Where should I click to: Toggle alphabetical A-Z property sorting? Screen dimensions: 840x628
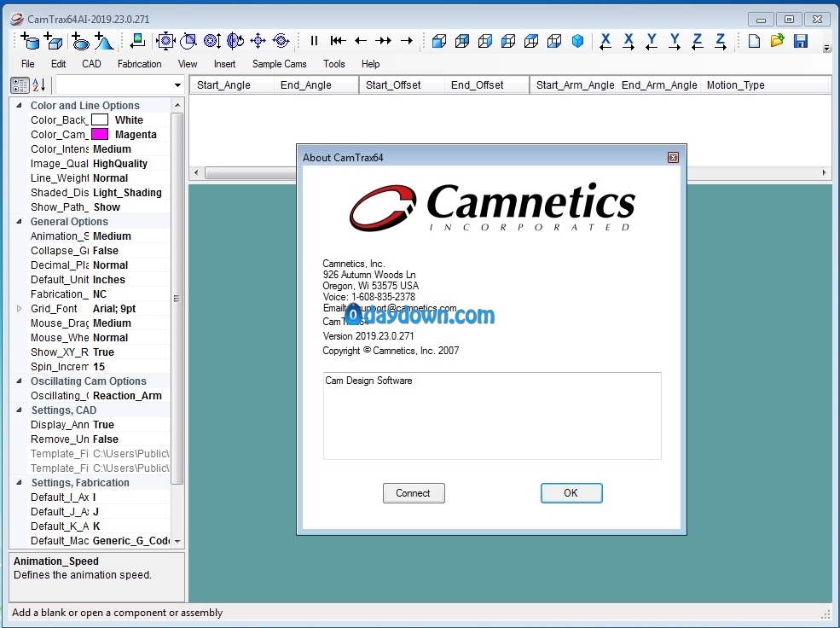(39, 85)
